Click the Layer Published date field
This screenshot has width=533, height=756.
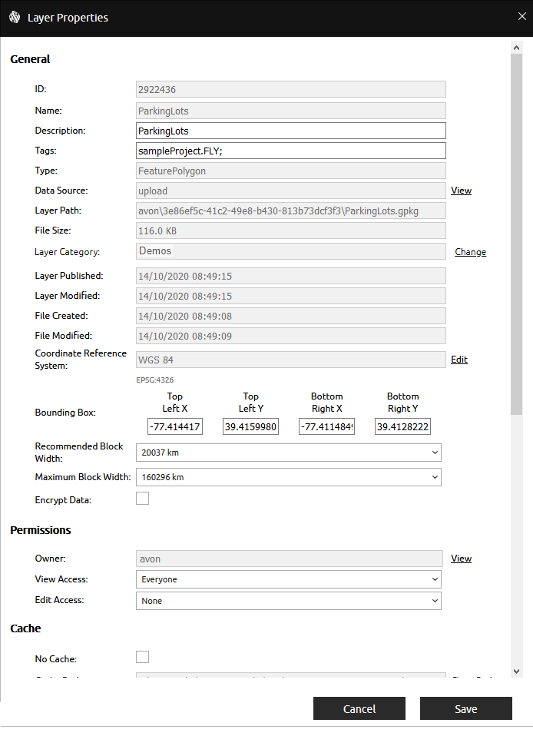tap(291, 276)
